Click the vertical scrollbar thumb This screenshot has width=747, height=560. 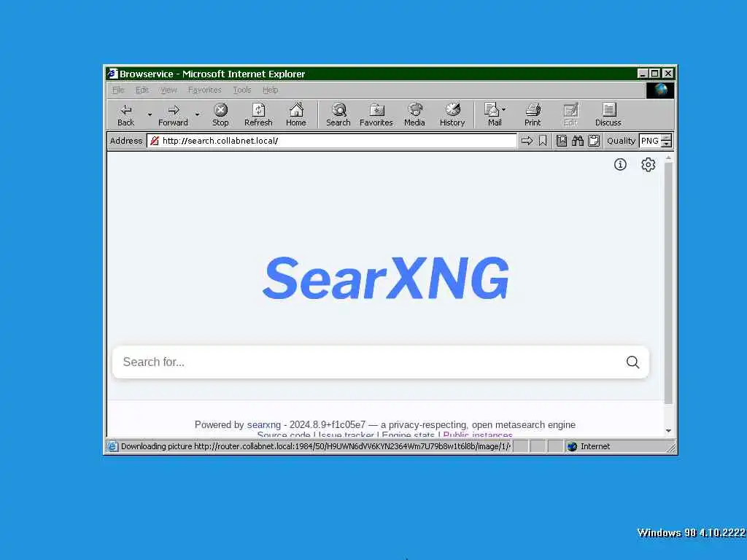tap(668, 284)
